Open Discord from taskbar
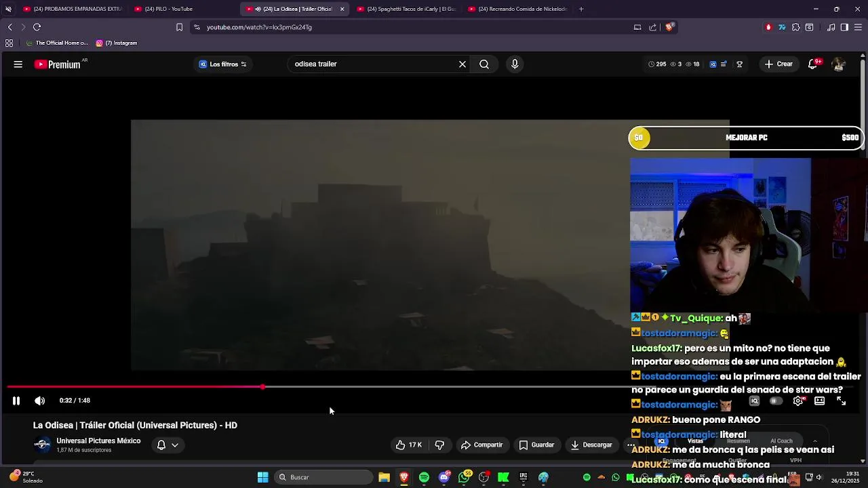Viewport: 868px width, 488px height. 443,477
